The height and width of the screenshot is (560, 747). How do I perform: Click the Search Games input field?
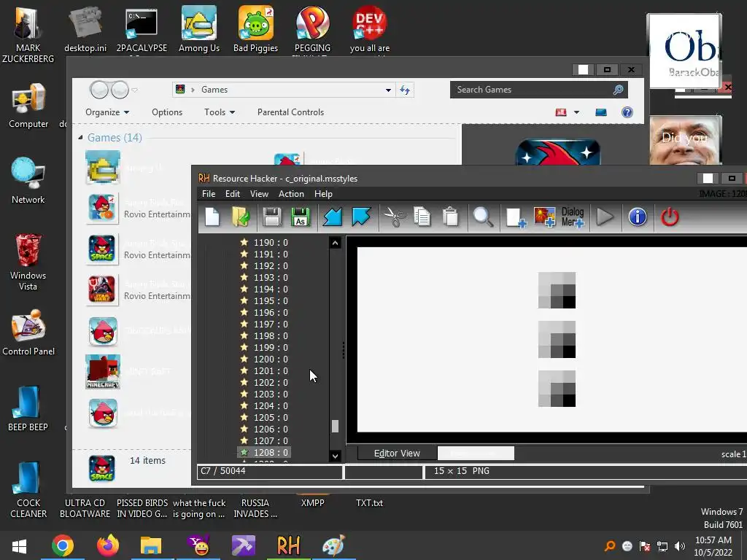click(x=538, y=90)
